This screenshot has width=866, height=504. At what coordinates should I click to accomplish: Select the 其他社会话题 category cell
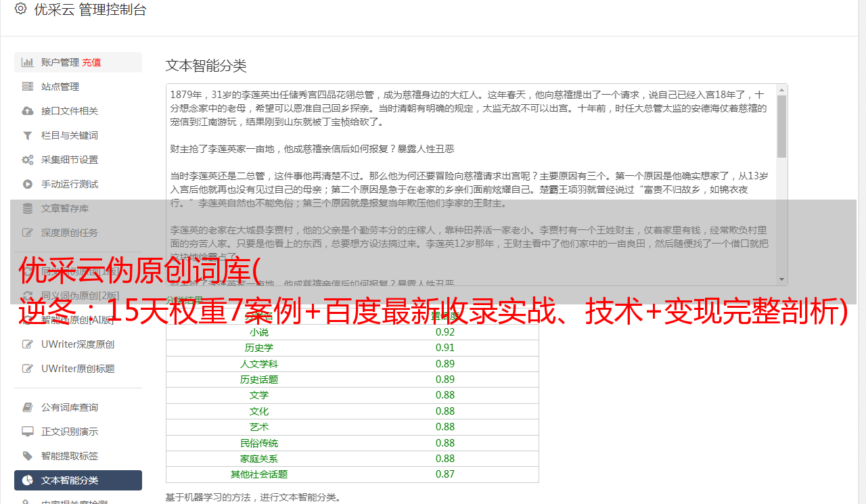pos(259,474)
